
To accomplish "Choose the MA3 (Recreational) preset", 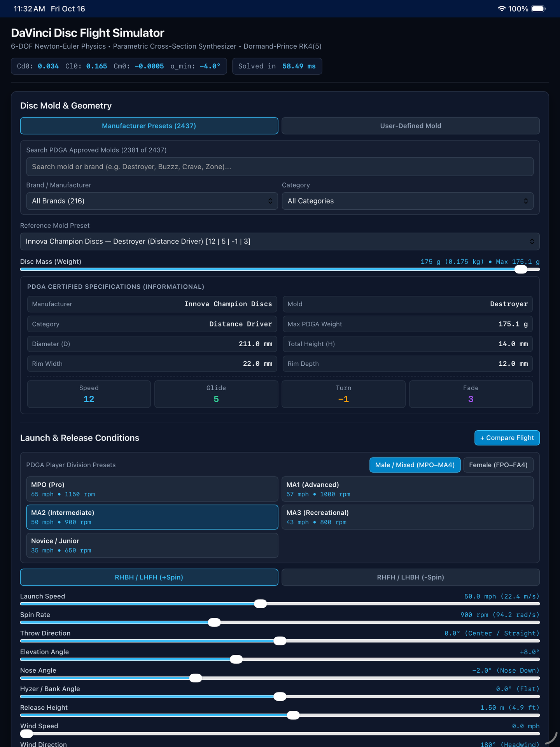I will point(408,517).
